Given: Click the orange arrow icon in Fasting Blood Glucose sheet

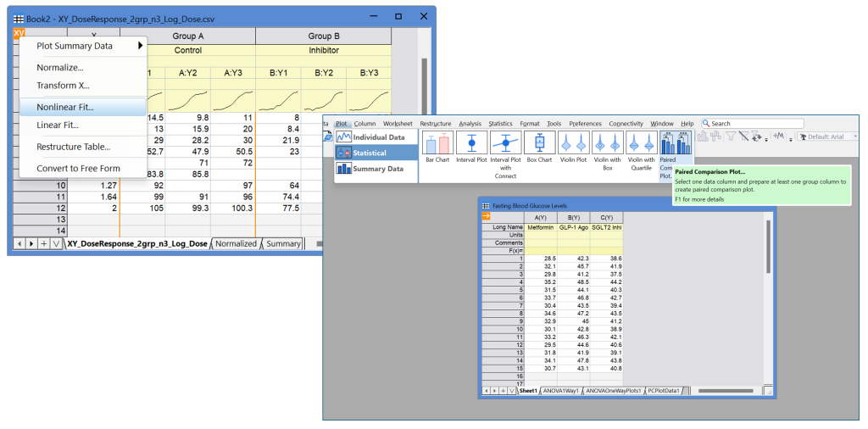Looking at the screenshot, I should click(487, 216).
